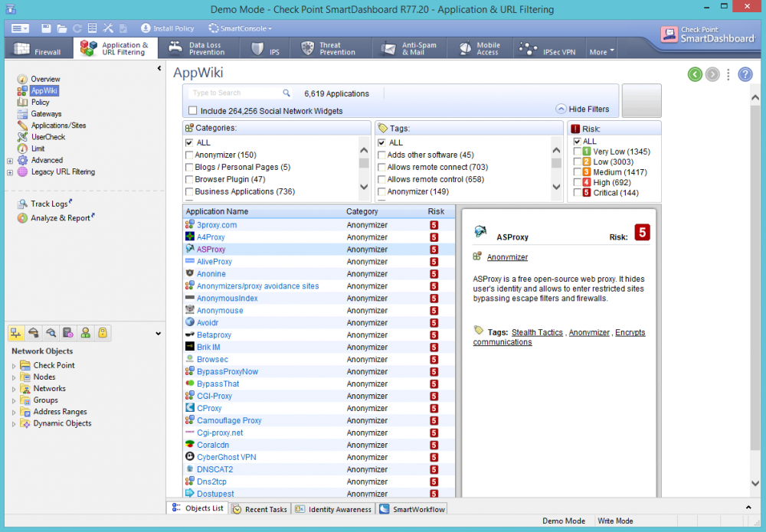
Task: Click the search magnifier icon in AppWiki
Action: tap(286, 93)
